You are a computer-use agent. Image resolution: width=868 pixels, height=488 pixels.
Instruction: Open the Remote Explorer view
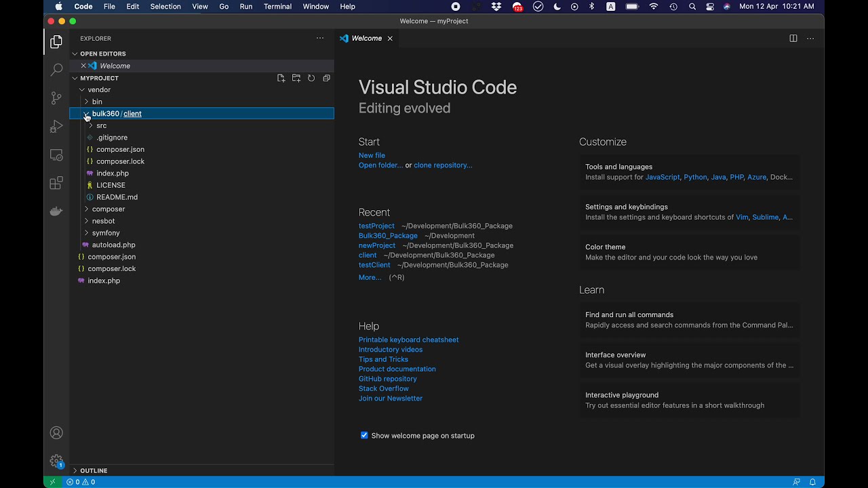56,155
